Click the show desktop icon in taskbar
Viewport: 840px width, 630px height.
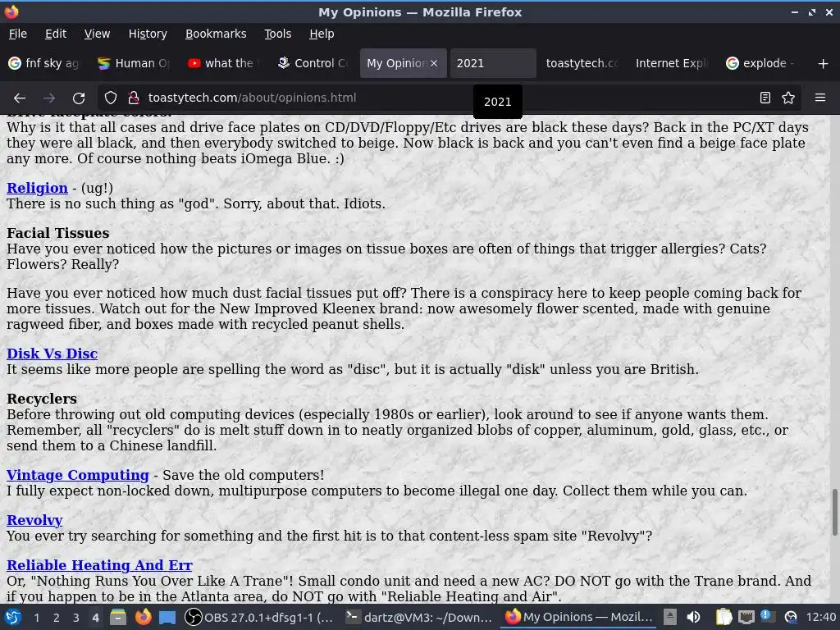(x=167, y=618)
